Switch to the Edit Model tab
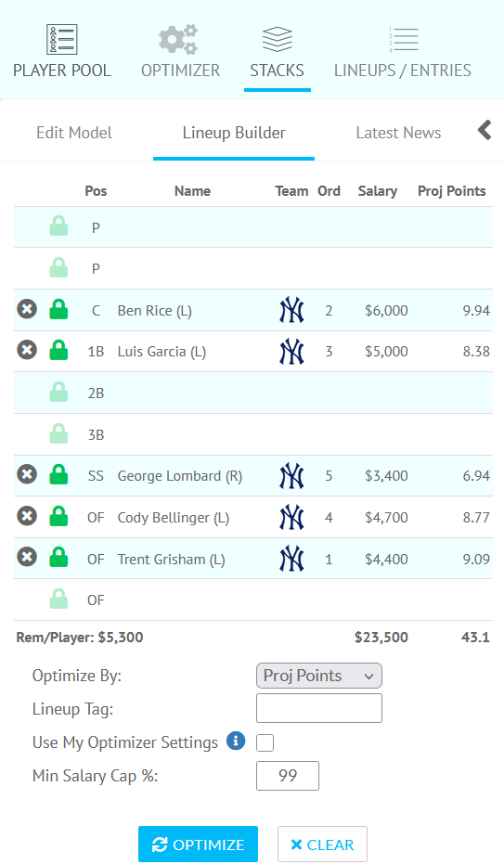 74,133
